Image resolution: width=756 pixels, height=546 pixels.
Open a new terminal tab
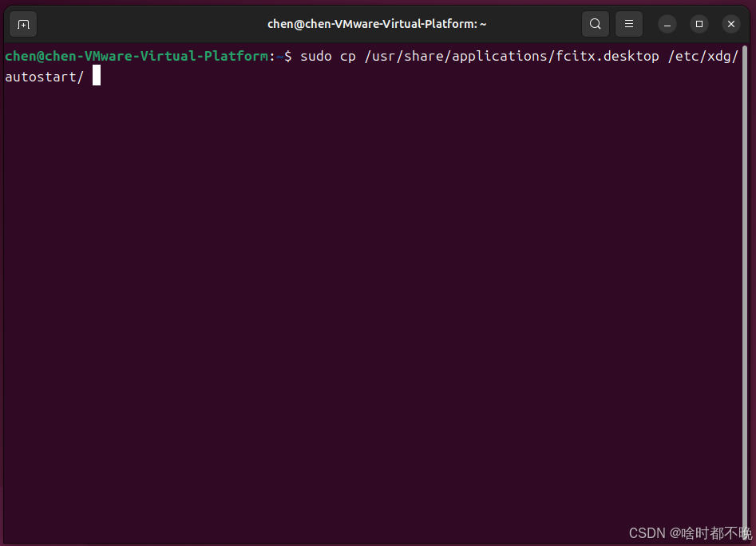tap(23, 24)
